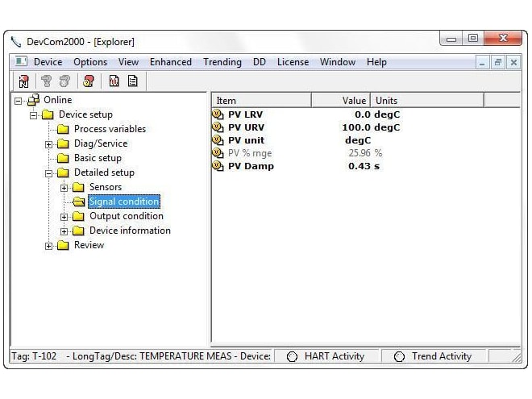
Task: Open the View menu
Action: (128, 62)
